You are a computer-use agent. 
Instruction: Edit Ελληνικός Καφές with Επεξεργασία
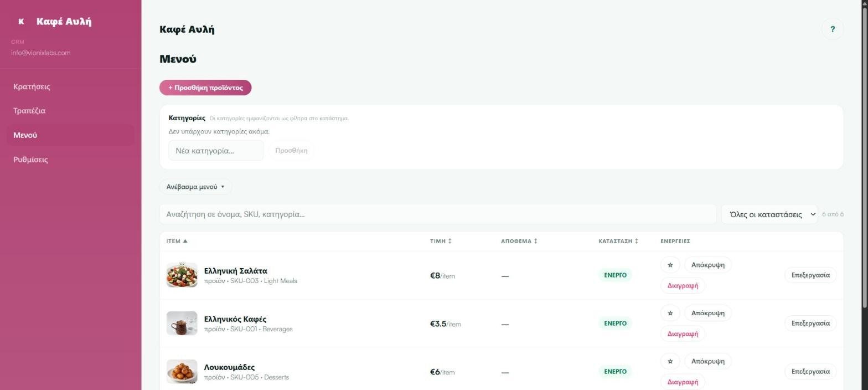point(810,324)
